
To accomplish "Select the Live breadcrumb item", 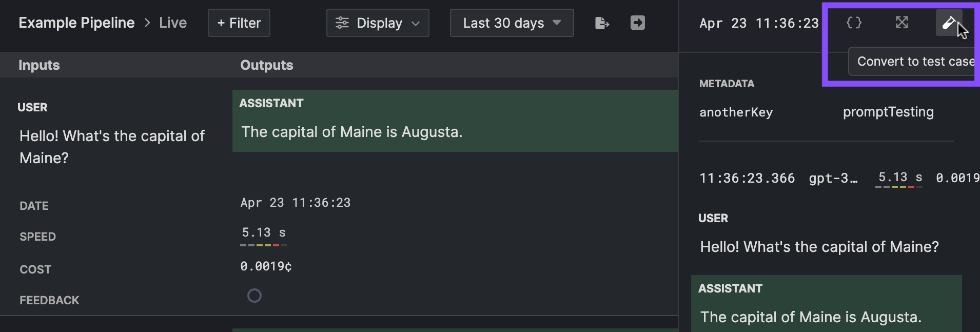I will coord(173,23).
